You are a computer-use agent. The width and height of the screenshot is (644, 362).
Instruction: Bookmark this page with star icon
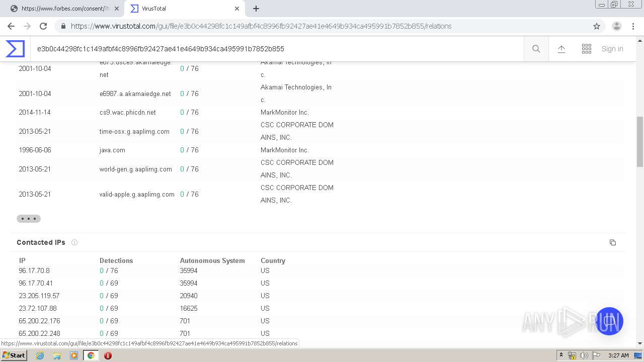click(597, 26)
